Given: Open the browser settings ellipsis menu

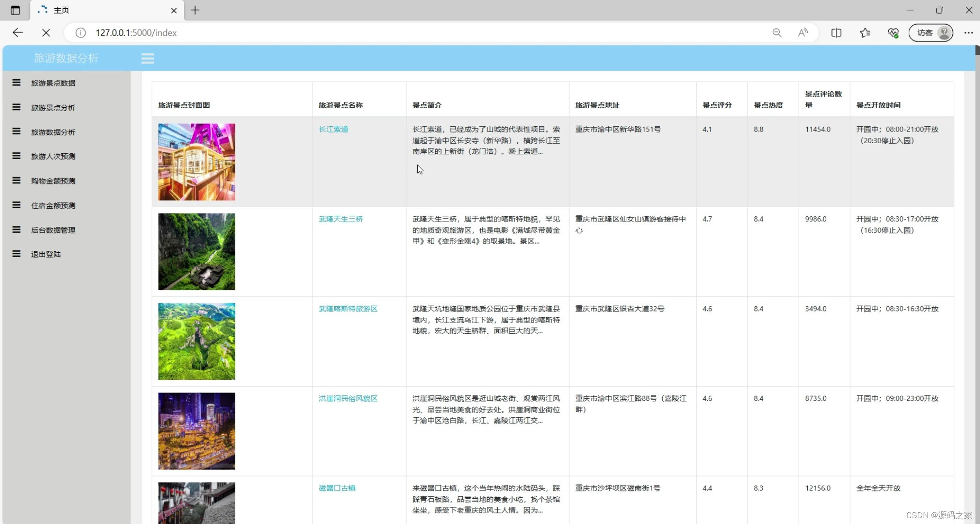Looking at the screenshot, I should click(968, 33).
